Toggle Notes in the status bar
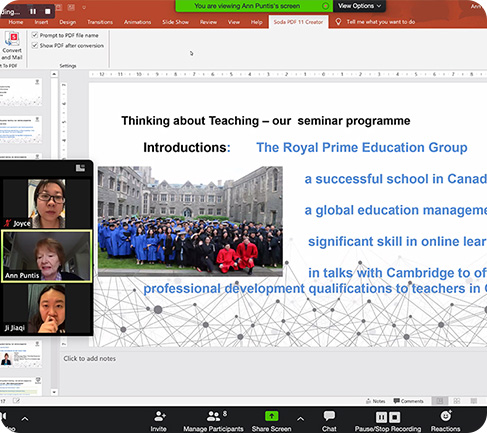Image resolution: width=487 pixels, height=433 pixels. click(375, 401)
